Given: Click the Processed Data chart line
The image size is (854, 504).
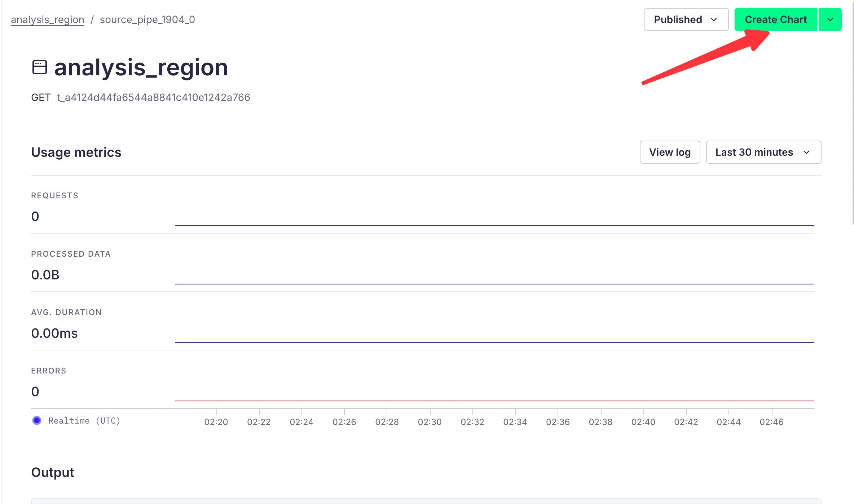Looking at the screenshot, I should click(x=494, y=284).
